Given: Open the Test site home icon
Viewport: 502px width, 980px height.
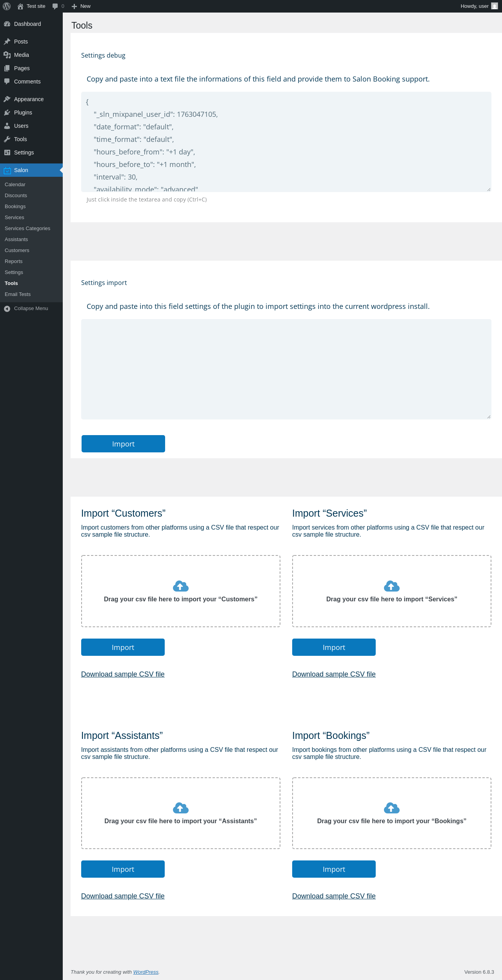Looking at the screenshot, I should 20,6.
